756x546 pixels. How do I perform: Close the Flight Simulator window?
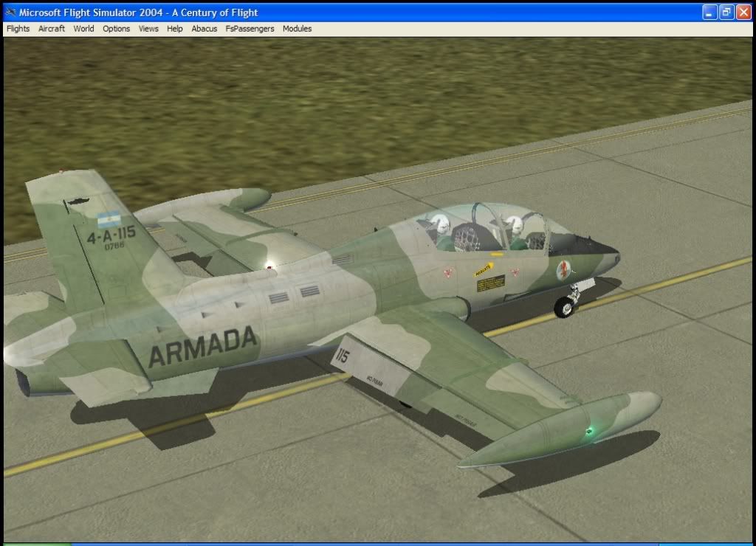point(743,13)
